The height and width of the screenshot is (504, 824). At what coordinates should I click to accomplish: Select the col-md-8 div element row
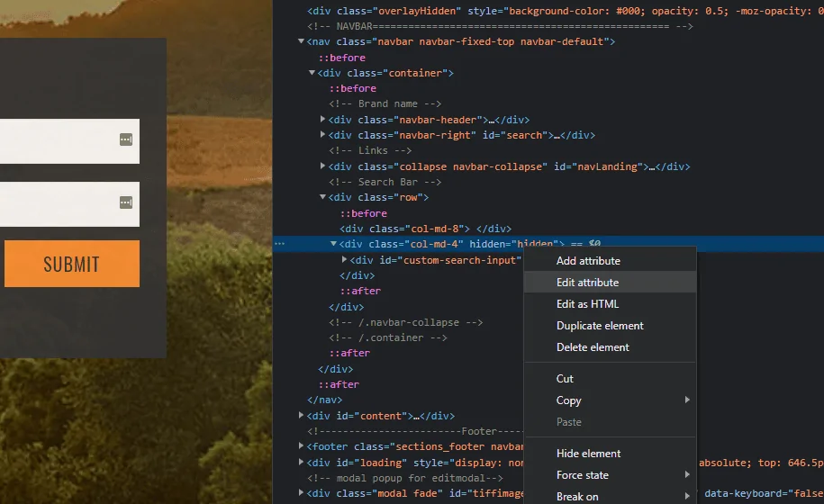(425, 229)
